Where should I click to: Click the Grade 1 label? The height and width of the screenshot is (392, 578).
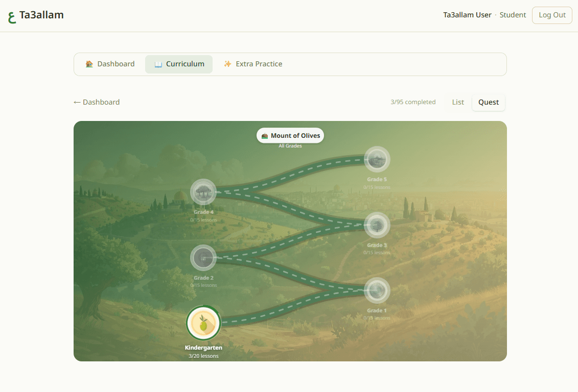pos(377,311)
